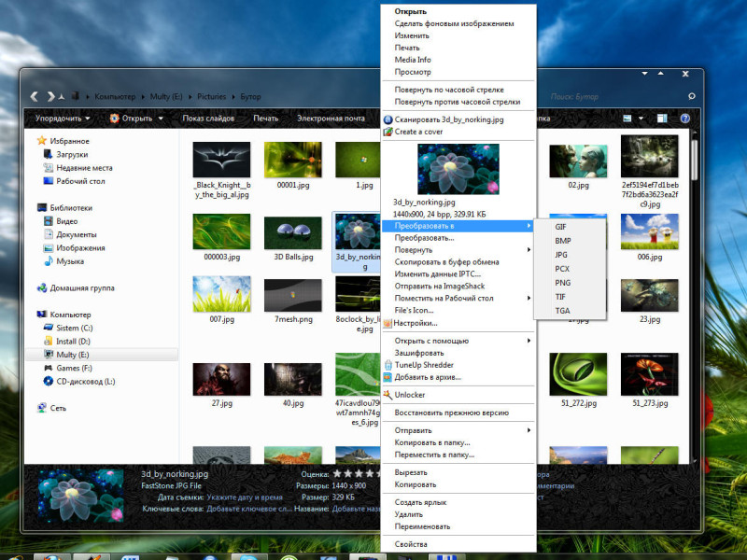Screen dimensions: 747x560
Task: Click Добавьте ключевое слово field
Action: (249, 509)
